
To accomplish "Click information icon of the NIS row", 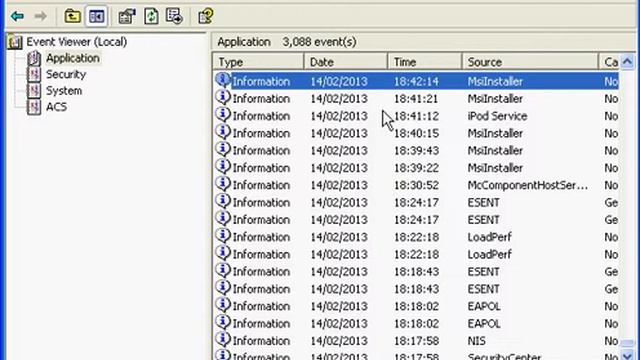I will [x=223, y=339].
